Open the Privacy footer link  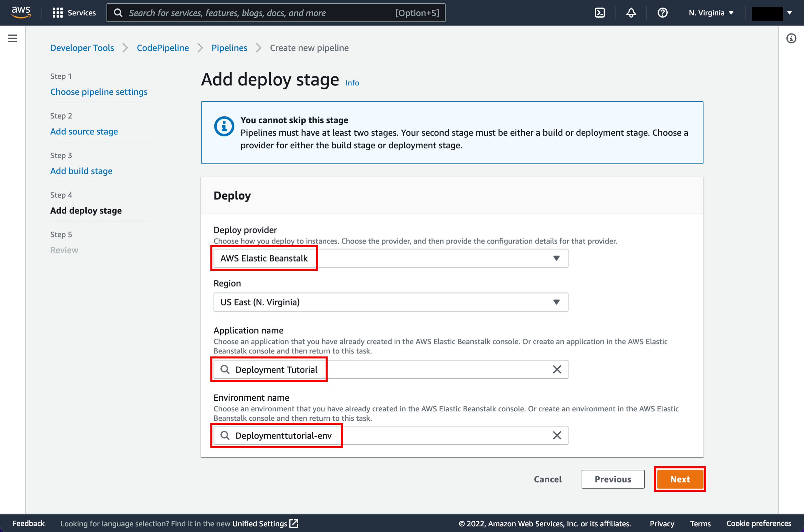click(662, 524)
